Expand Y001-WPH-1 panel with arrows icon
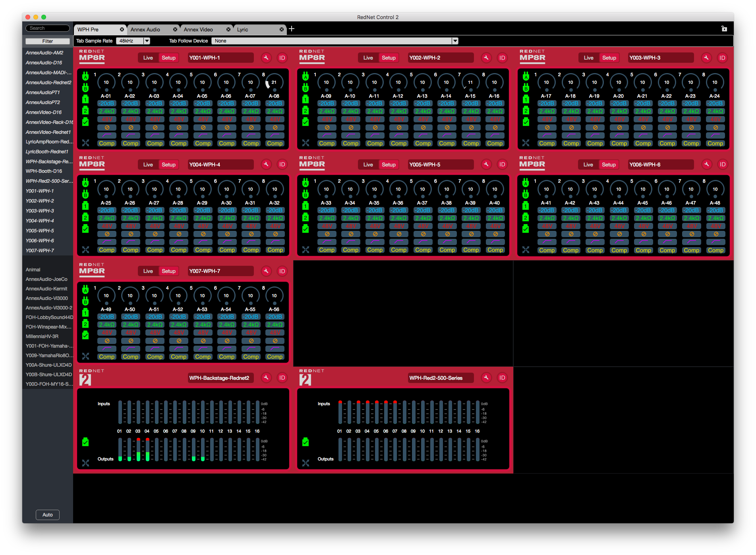Screen dimensions: 756x555 pyautogui.click(x=85, y=143)
